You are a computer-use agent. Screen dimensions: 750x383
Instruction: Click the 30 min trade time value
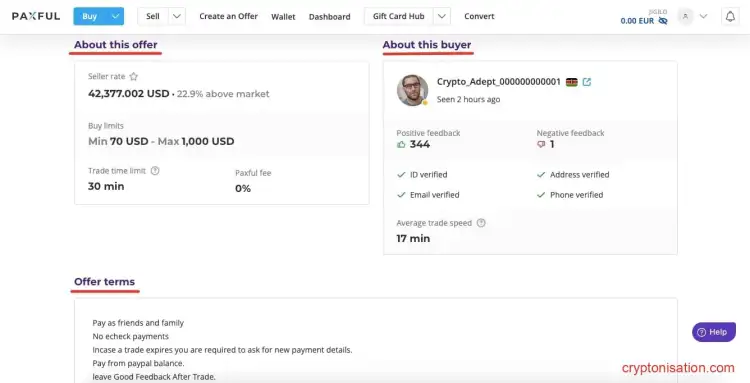106,186
